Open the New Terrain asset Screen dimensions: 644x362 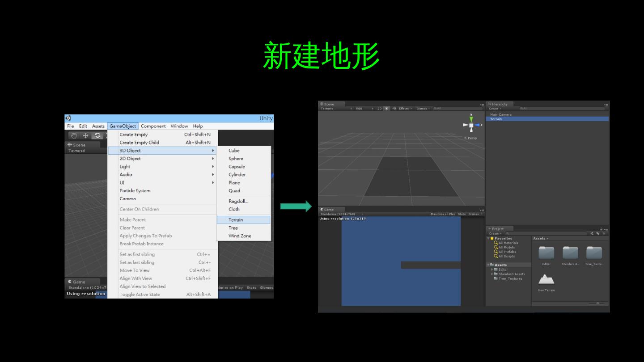point(546,280)
